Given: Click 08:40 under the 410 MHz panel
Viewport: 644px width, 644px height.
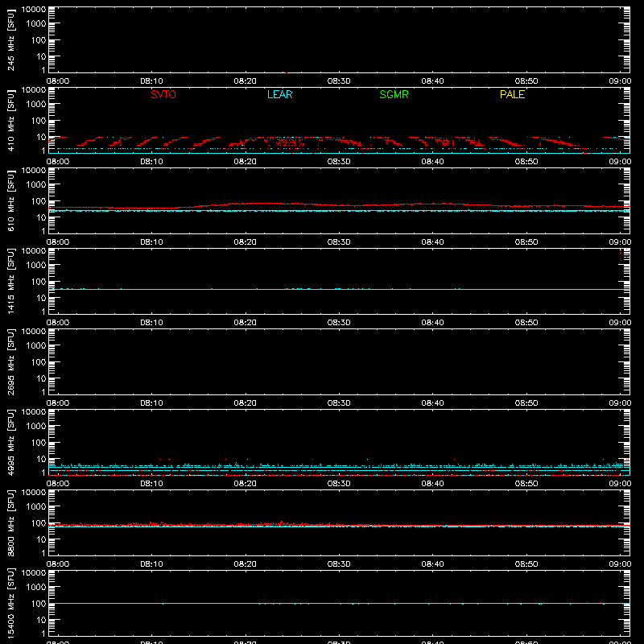Looking at the screenshot, I should point(432,162).
